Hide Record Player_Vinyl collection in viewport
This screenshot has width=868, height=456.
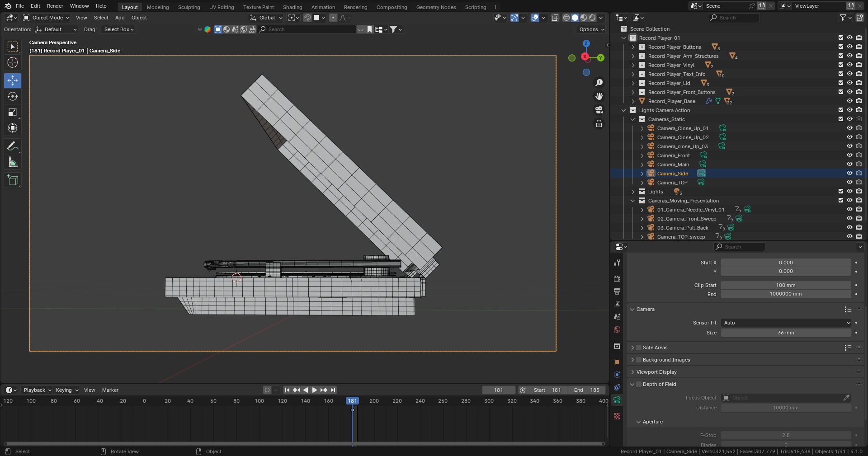click(849, 65)
